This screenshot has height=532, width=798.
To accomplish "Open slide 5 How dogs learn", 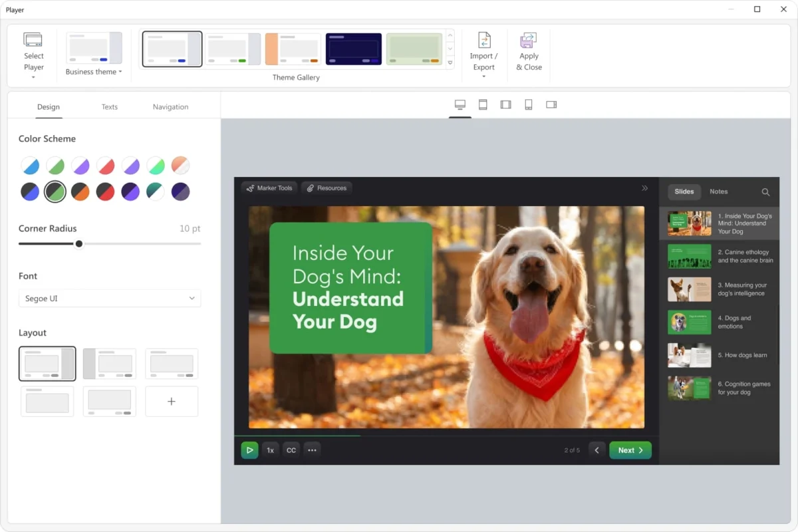I will click(x=720, y=355).
